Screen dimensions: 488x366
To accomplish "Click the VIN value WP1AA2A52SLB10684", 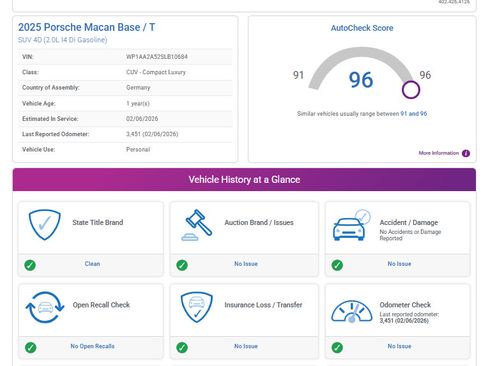I will [x=157, y=57].
